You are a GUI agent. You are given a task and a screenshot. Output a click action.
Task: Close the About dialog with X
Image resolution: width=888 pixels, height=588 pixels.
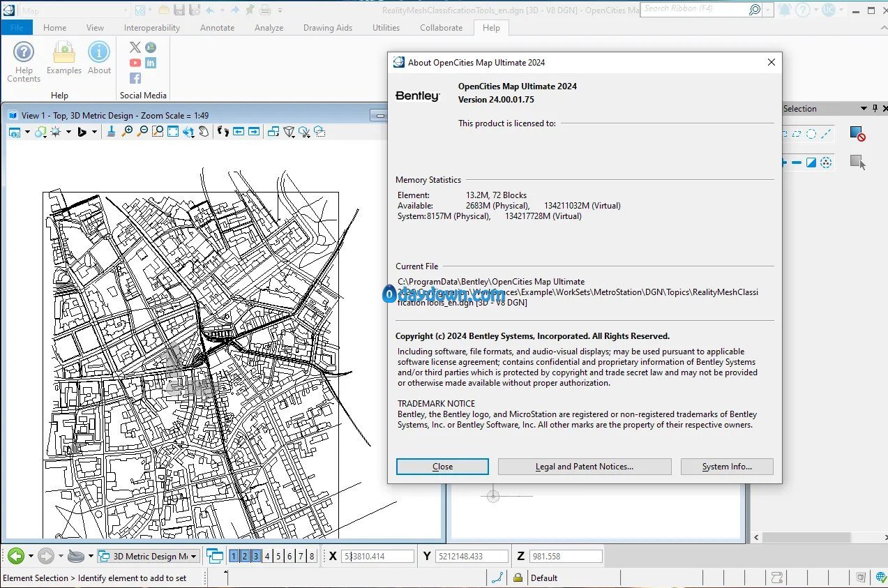pyautogui.click(x=771, y=62)
